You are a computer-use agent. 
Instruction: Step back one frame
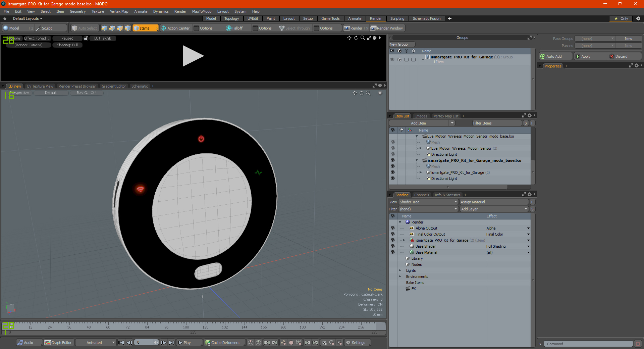(x=129, y=343)
